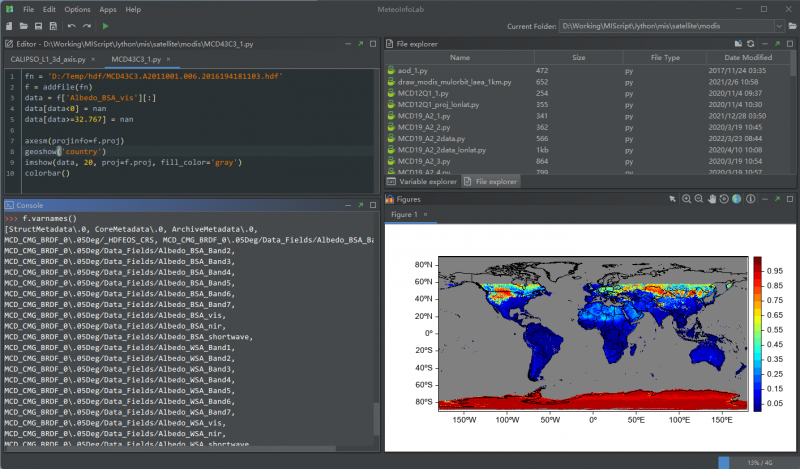Click the open file folder icon
800x469 pixels.
(25, 25)
